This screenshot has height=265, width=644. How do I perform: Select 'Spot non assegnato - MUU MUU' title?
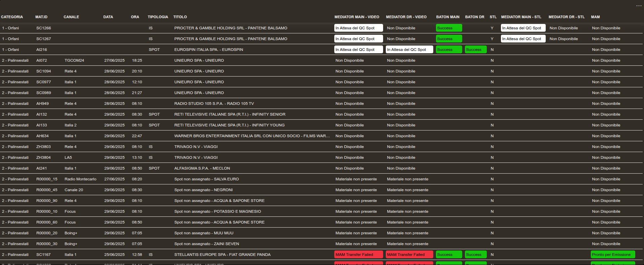tap(204, 233)
